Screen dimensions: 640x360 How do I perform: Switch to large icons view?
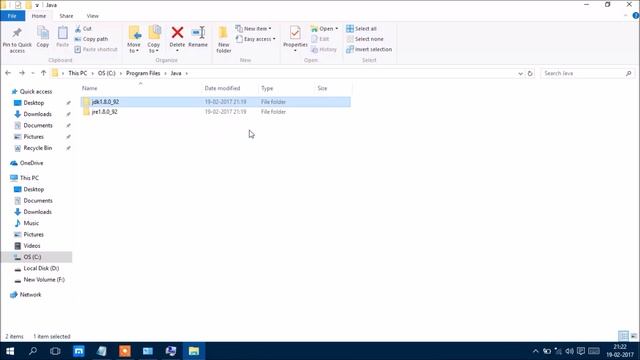633,336
